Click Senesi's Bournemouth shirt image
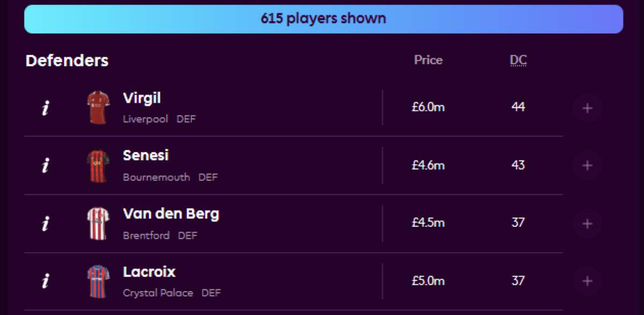The width and height of the screenshot is (644, 315). point(98,166)
